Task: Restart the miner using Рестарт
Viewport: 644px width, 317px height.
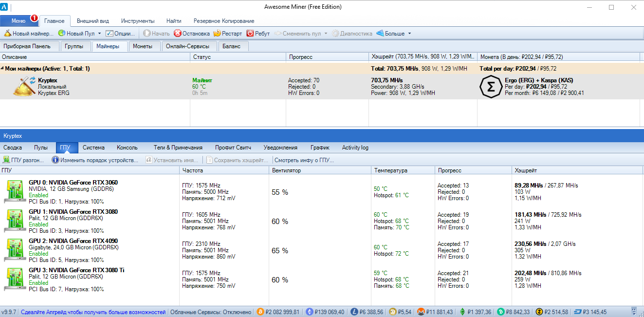Action: [227, 34]
